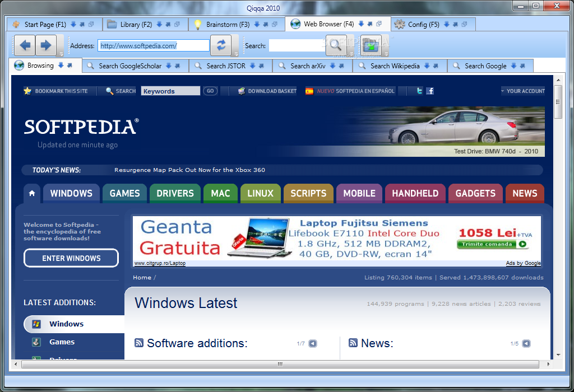This screenshot has width=574, height=392.
Task: Click the pop-out window icon on Brainstorm tab
Action: tap(275, 24)
